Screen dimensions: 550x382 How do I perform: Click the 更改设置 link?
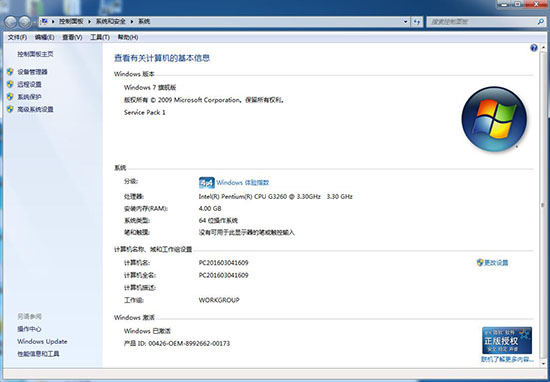496,262
